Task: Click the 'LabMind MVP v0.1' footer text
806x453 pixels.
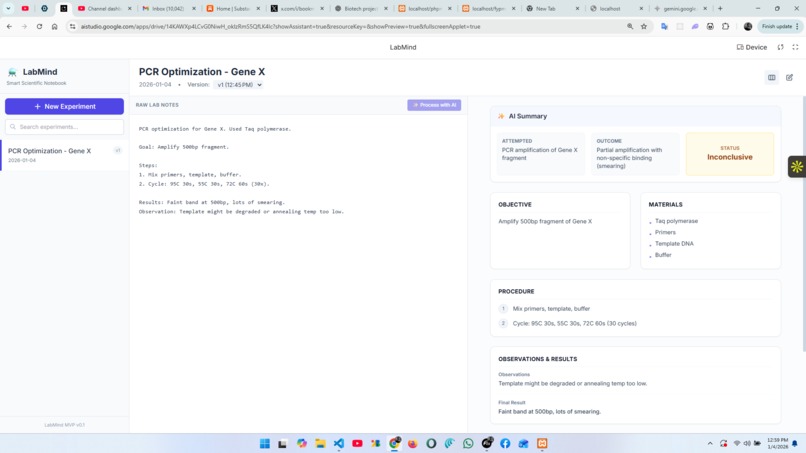Action: click(64, 425)
